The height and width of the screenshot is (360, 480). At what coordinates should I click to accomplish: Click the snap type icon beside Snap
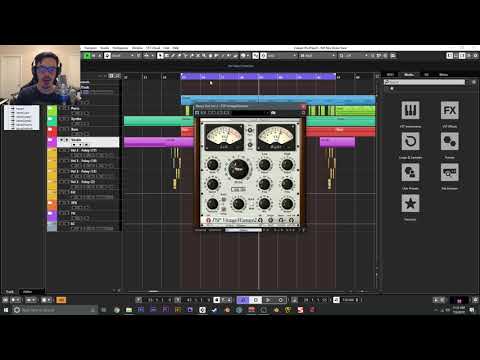[x=264, y=56]
